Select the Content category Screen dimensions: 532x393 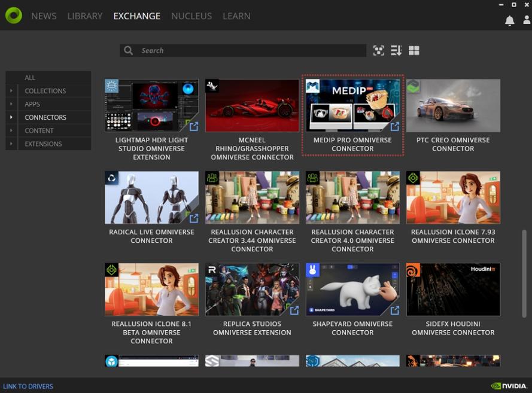[x=54, y=130]
